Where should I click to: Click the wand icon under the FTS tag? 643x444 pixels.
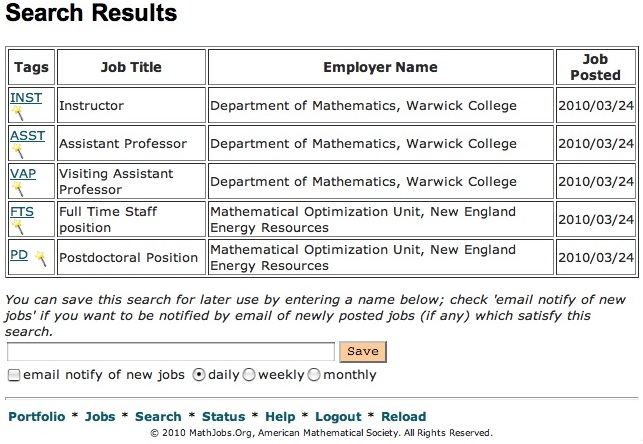(17, 227)
